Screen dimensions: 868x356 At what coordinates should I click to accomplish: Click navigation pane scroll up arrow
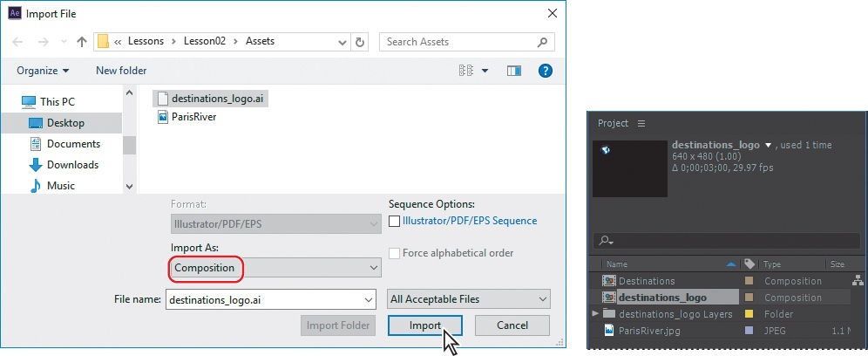(x=130, y=92)
